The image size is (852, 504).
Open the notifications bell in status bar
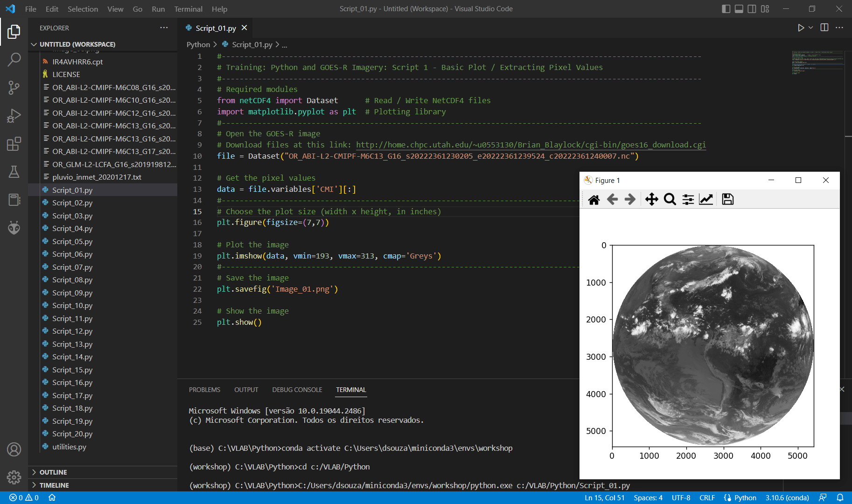pos(840,497)
